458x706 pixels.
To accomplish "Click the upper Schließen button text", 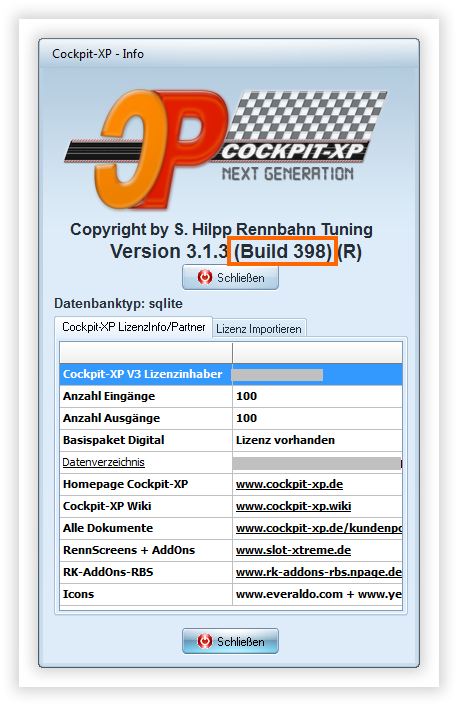I will pyautogui.click(x=241, y=278).
